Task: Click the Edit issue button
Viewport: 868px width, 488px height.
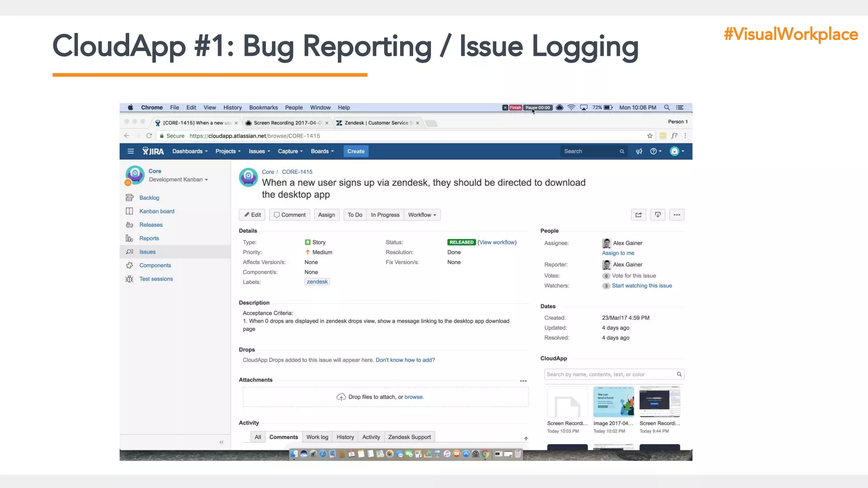Action: click(x=252, y=215)
